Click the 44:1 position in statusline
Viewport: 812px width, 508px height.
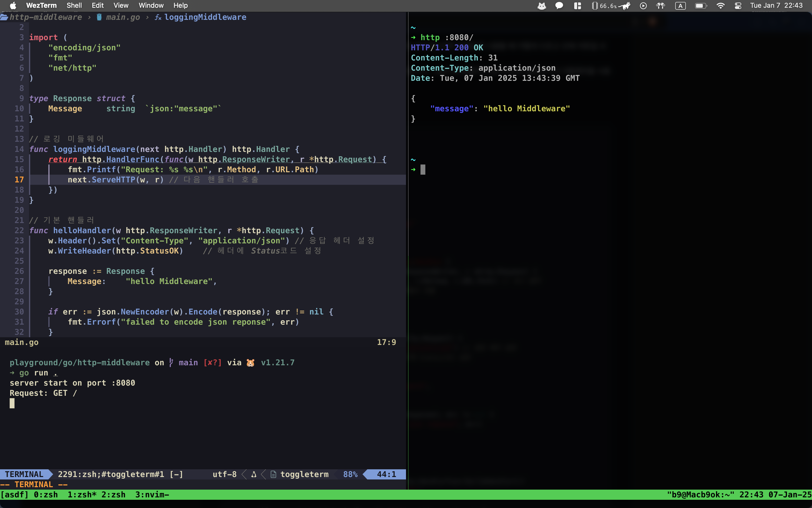(x=386, y=474)
